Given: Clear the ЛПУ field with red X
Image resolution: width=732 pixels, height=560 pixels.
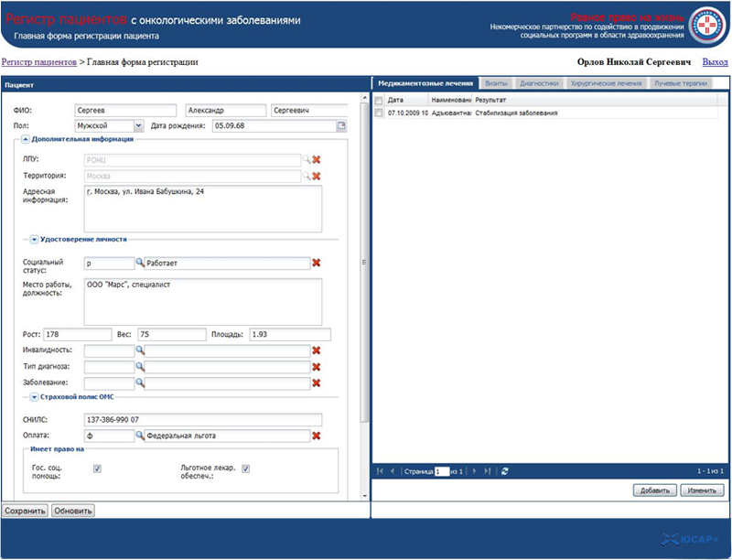Looking at the screenshot, I should point(317,160).
